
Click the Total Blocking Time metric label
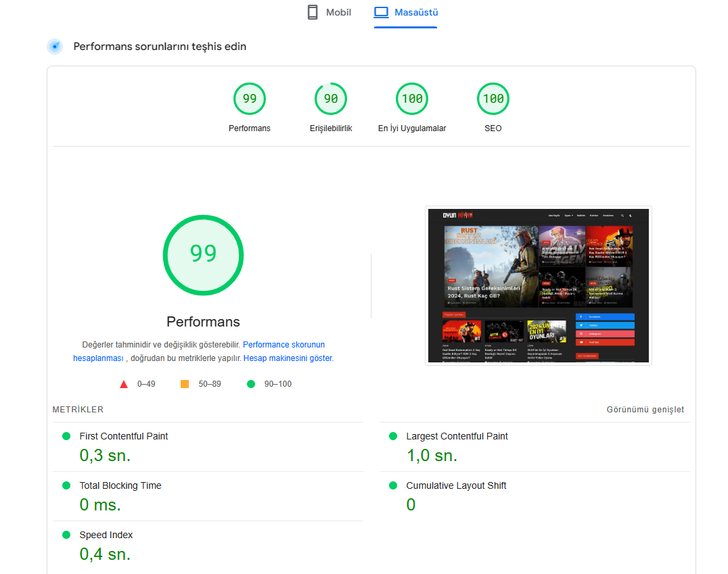pyautogui.click(x=120, y=485)
